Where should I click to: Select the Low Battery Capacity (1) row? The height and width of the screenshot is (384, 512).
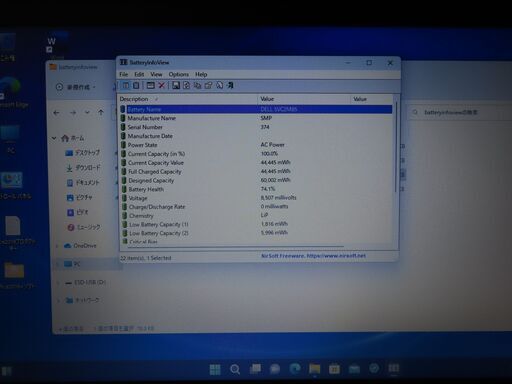(x=256, y=224)
